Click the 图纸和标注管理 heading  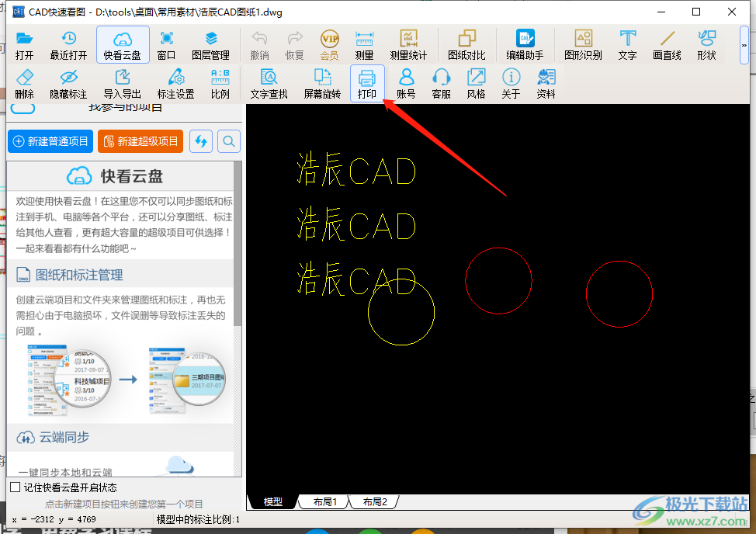pos(79,275)
